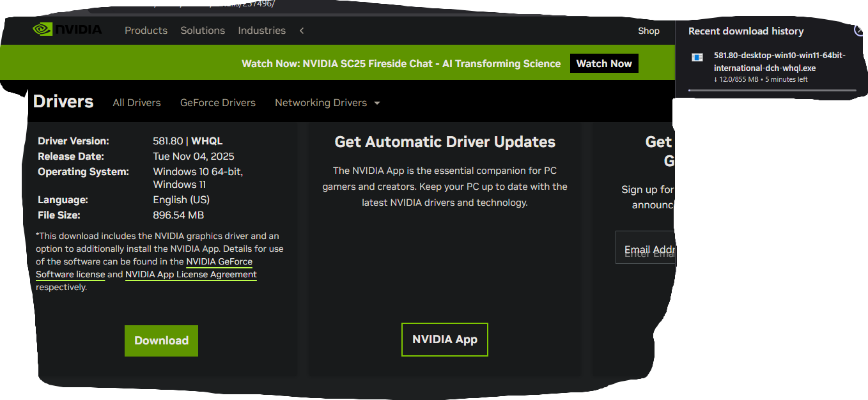Expand the Networking Drivers dropdown

(x=327, y=103)
